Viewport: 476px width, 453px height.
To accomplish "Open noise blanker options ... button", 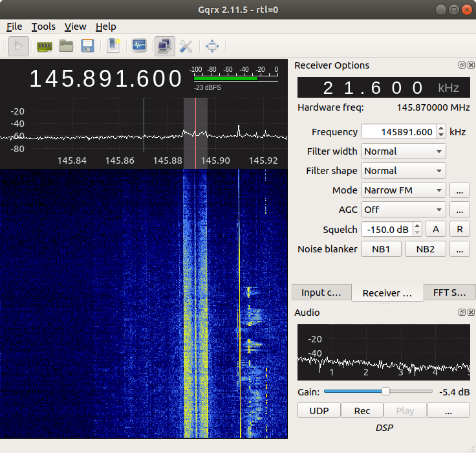I will pyautogui.click(x=460, y=249).
